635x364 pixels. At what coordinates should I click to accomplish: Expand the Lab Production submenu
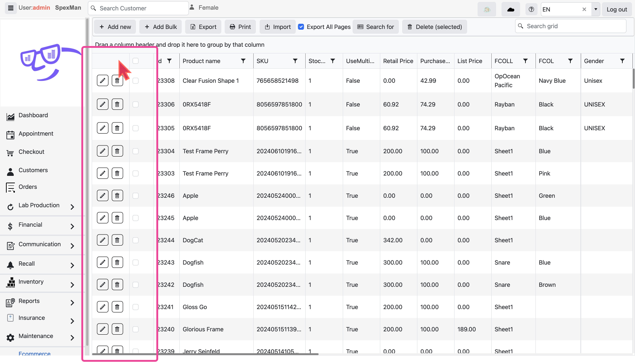[x=72, y=207]
